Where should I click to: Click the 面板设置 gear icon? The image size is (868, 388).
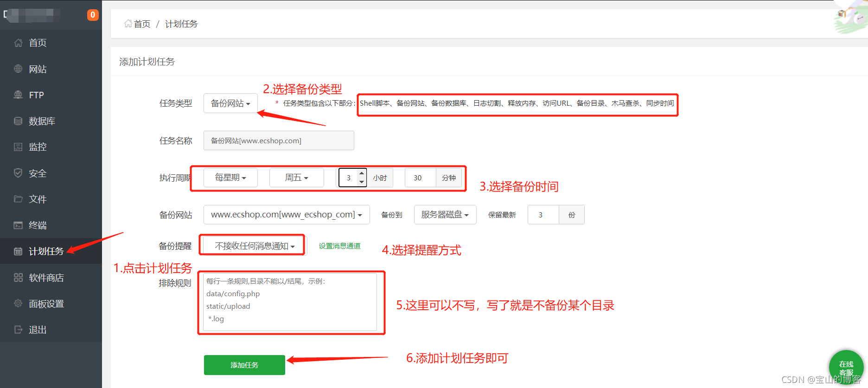pos(18,304)
